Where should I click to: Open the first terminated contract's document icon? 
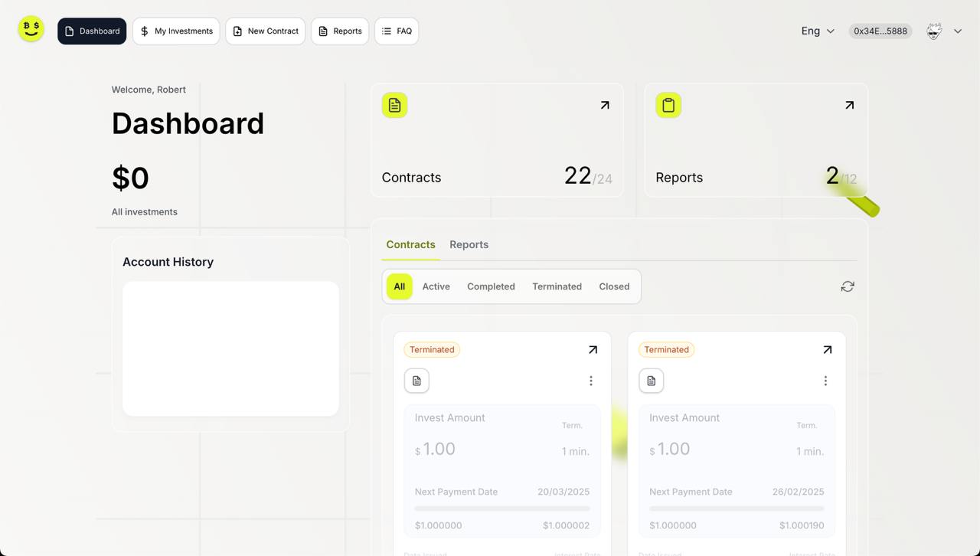(416, 380)
